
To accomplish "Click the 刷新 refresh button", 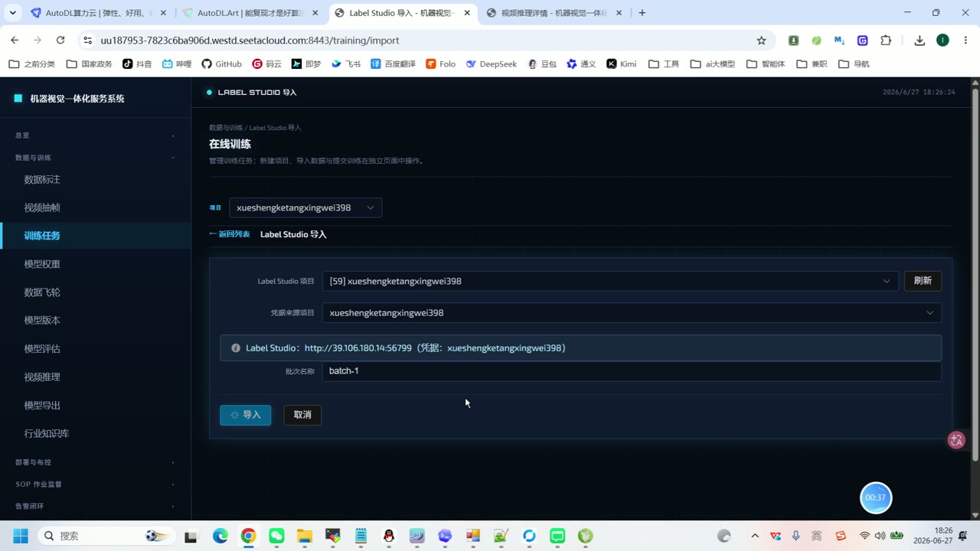I will 923,281.
